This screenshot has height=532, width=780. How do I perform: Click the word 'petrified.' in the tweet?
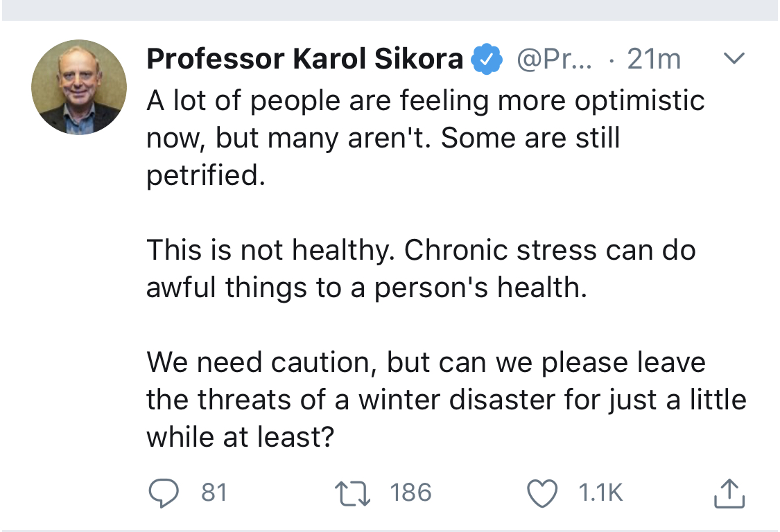tap(206, 175)
